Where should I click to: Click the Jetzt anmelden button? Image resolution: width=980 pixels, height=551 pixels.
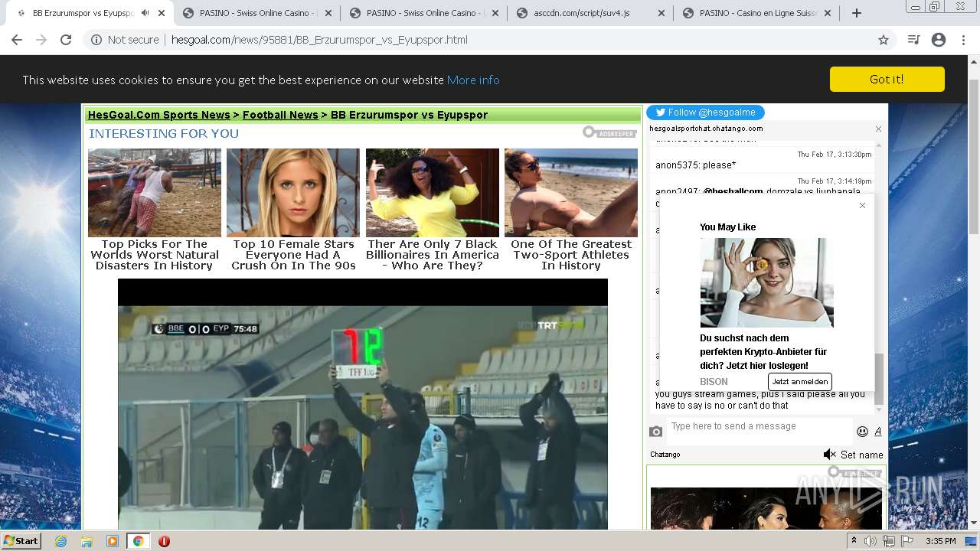(799, 381)
